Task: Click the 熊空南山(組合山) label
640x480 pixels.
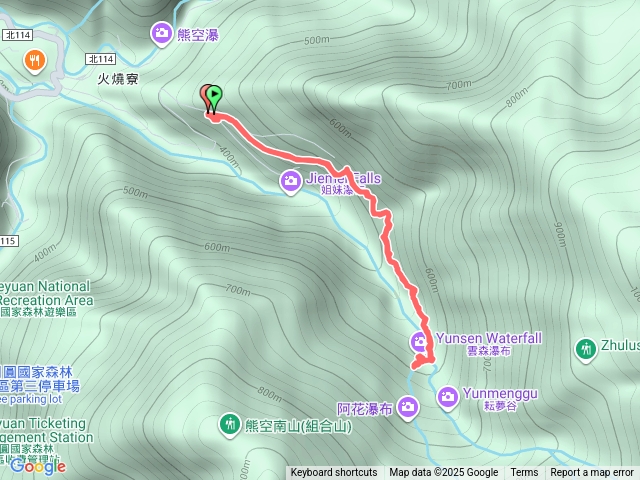Action: [x=298, y=426]
